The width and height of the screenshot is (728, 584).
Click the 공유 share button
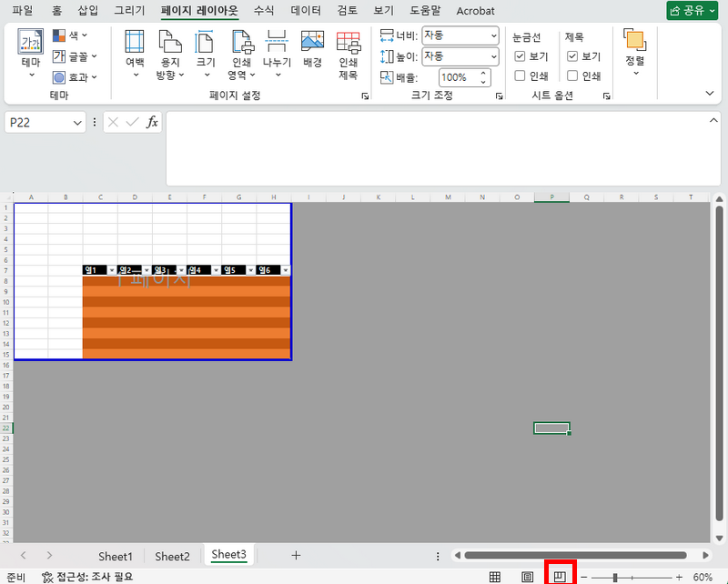tap(693, 11)
